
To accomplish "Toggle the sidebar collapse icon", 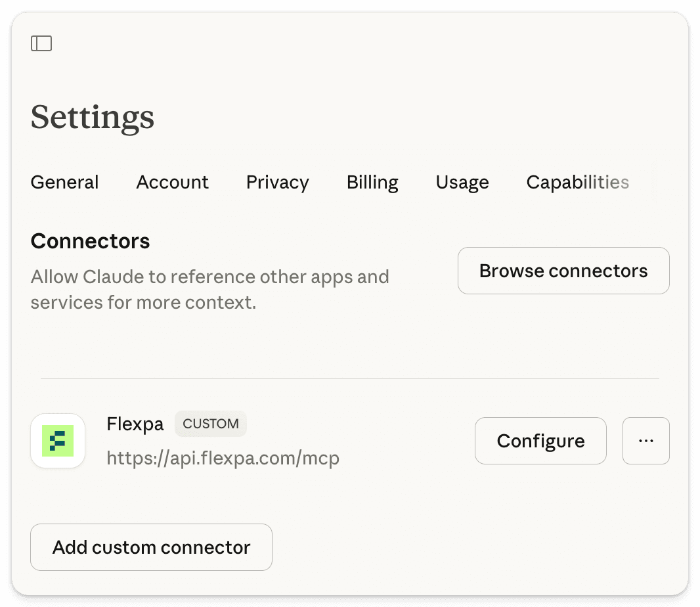I will 42,43.
